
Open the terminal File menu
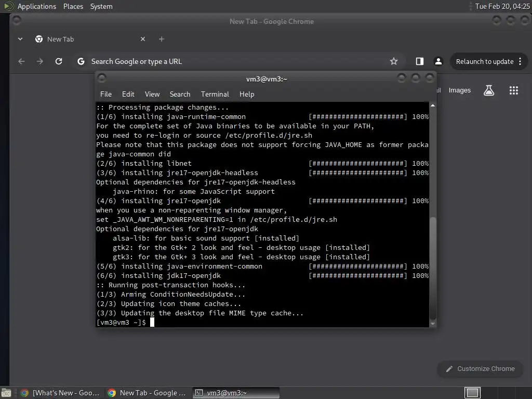(x=106, y=95)
